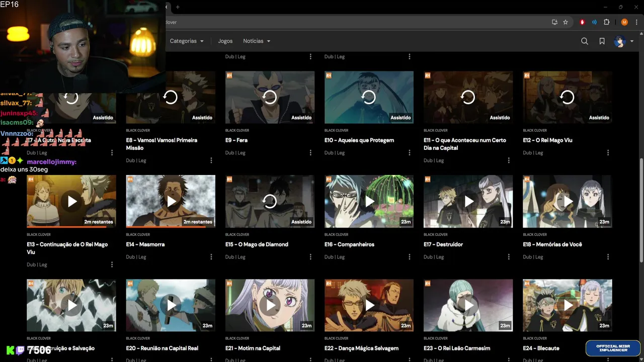Viewport: 644px width, 362px height.
Task: Replay episode E8 Vamos! Vamos! Primeira Missão
Action: 171,97
